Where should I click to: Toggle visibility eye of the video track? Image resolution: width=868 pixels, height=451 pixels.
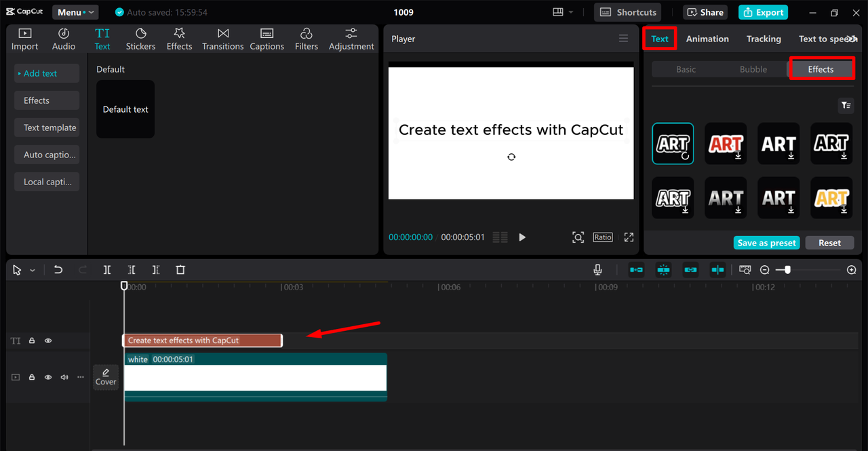[48, 377]
